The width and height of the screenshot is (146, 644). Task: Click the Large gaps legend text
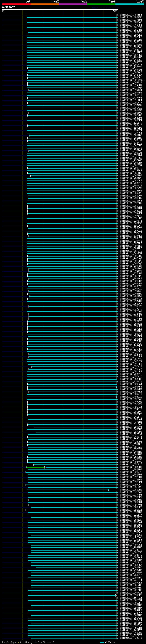28,642
